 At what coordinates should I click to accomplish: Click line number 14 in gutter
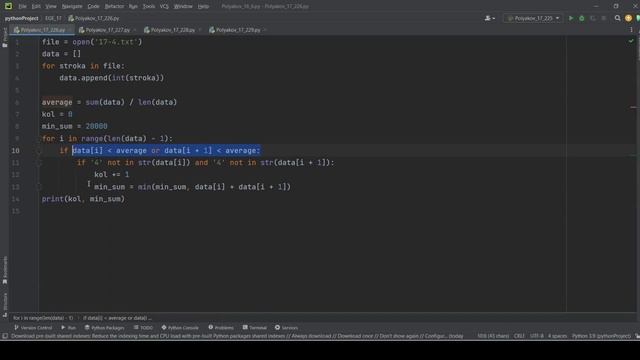(16, 199)
